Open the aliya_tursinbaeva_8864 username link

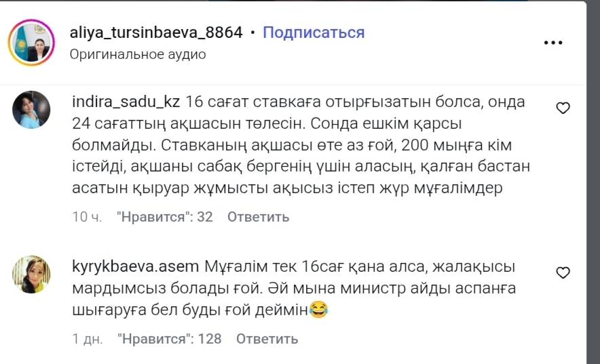click(x=156, y=33)
